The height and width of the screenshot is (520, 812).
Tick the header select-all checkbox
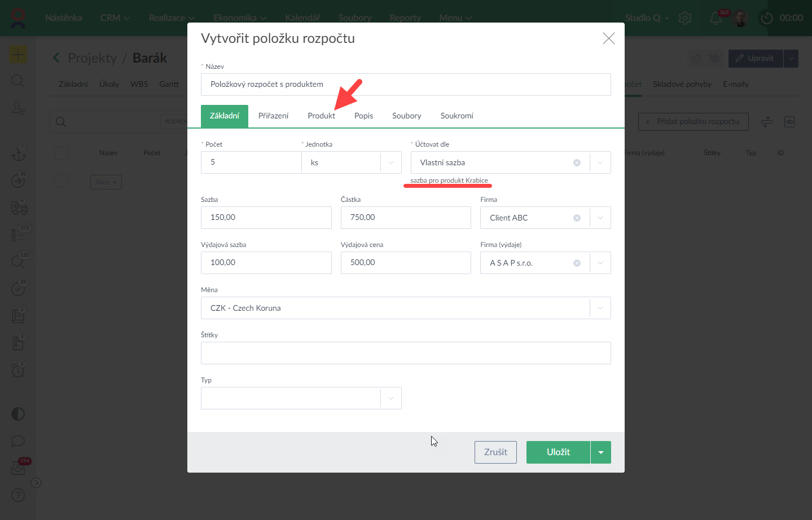pyautogui.click(x=61, y=153)
